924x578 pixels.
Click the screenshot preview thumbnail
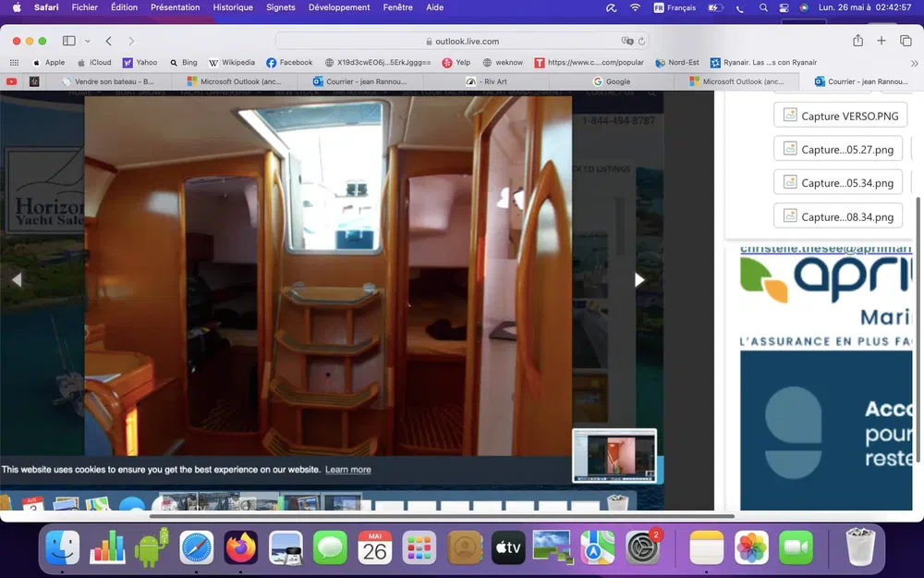click(614, 456)
